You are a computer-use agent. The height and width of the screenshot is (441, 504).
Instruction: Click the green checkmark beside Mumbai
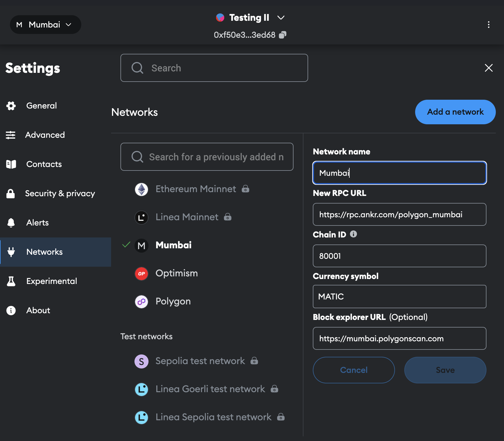(x=126, y=245)
